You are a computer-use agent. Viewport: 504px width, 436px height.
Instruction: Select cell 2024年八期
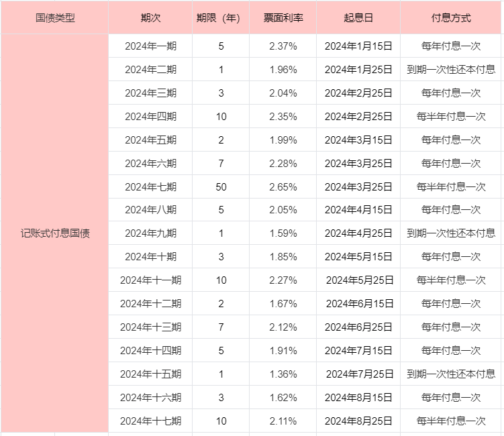click(150, 210)
